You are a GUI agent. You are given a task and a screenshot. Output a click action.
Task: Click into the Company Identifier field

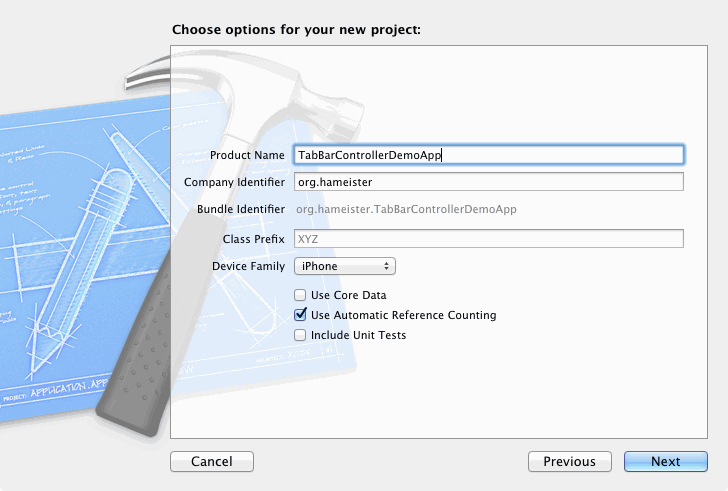click(488, 182)
